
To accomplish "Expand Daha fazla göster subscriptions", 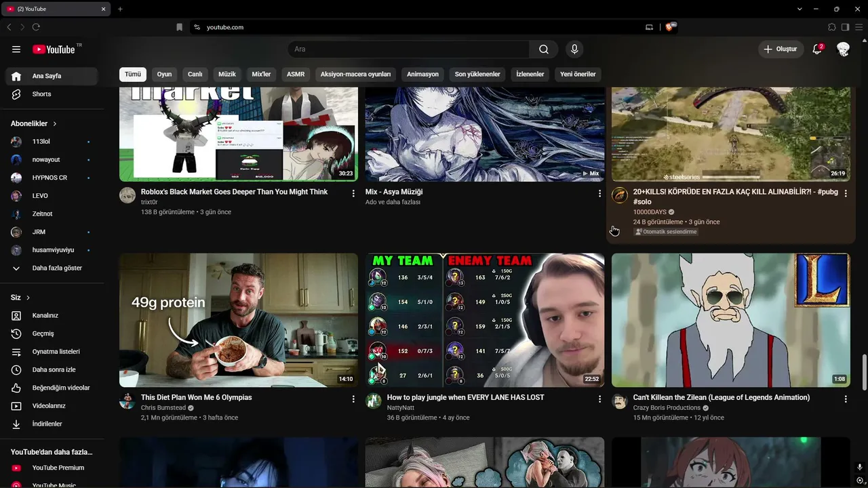I will point(52,268).
